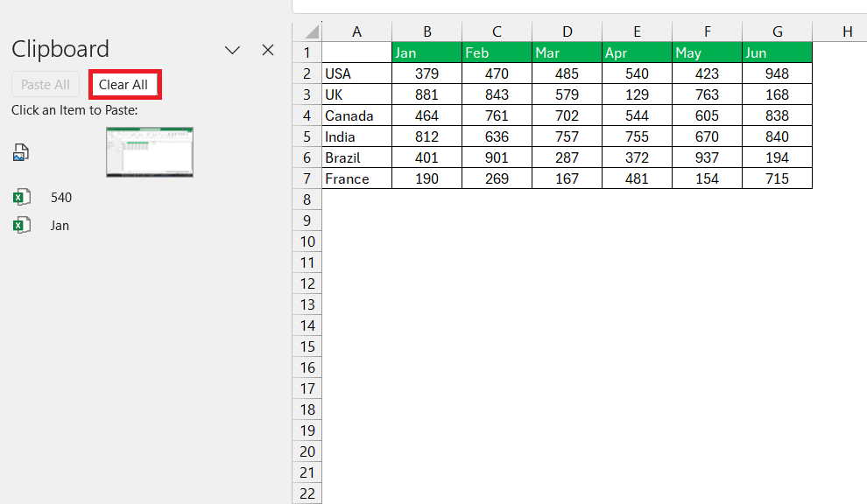Click the Paste All button

click(x=46, y=85)
